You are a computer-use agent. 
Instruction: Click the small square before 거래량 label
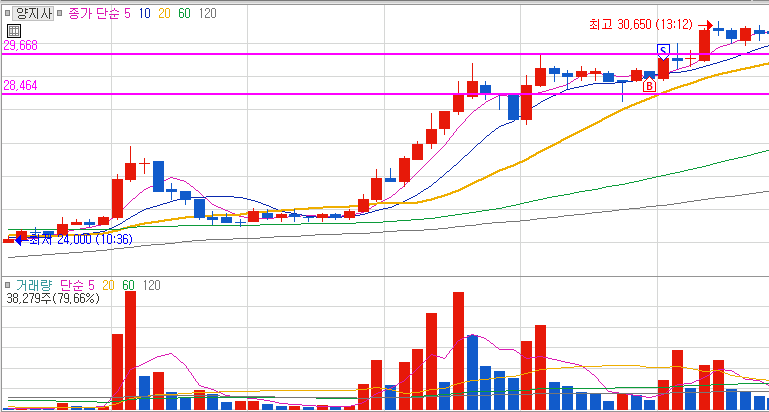click(x=7, y=285)
